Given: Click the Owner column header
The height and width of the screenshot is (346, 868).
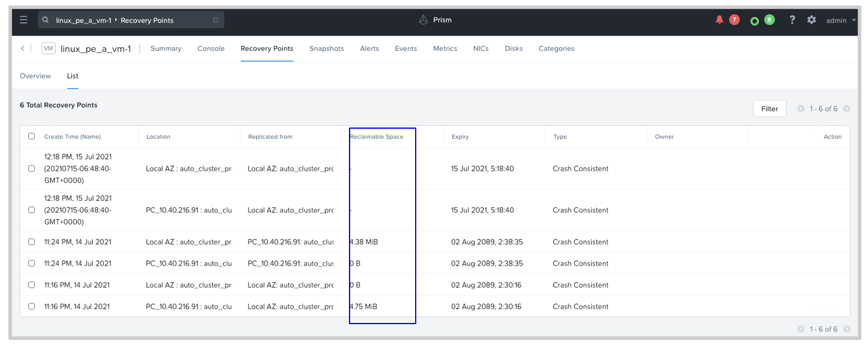Looking at the screenshot, I should 664,136.
